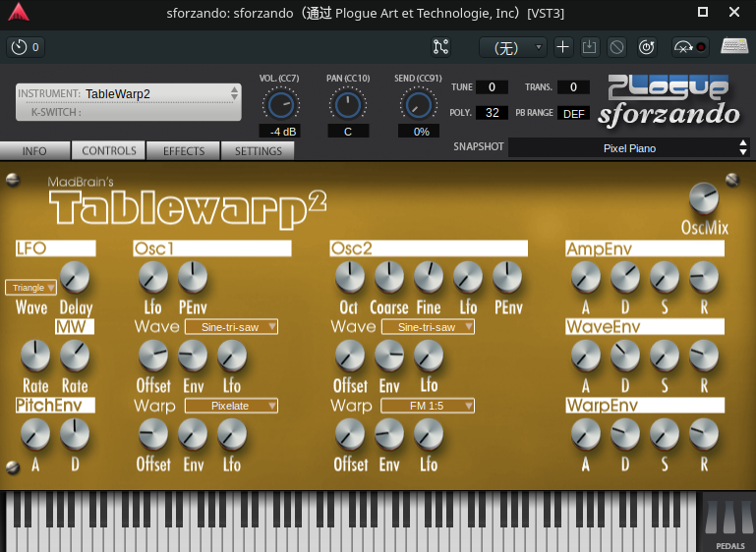Viewport: 756px width, 552px height.
Task: Click the LFO Delay knob
Action: point(75,277)
